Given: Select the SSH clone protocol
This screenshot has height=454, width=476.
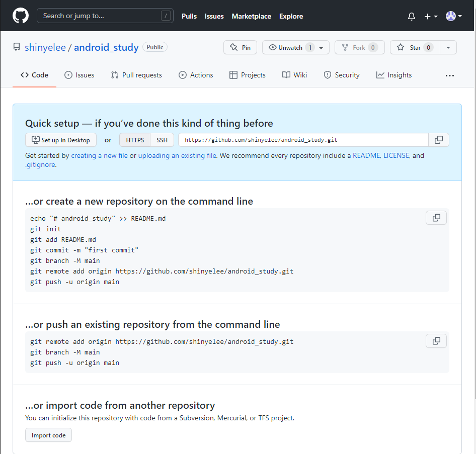Looking at the screenshot, I should 162,140.
